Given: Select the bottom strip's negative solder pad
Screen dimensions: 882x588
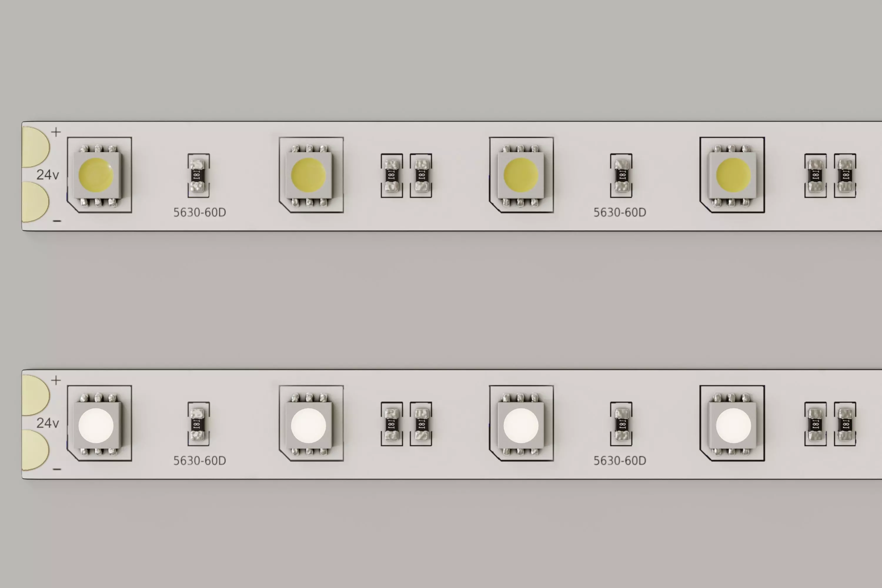Looking at the screenshot, I should (x=35, y=450).
